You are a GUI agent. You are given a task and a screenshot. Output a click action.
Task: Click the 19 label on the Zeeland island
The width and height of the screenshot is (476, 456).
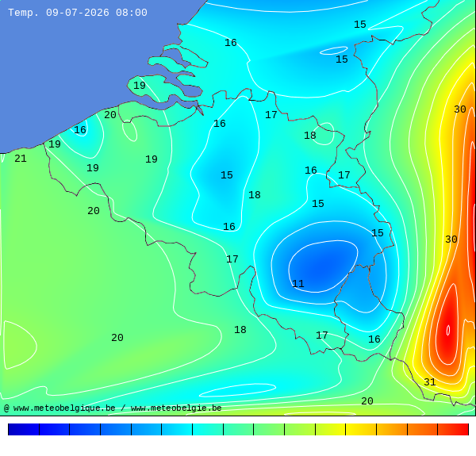pyautogui.click(x=140, y=86)
